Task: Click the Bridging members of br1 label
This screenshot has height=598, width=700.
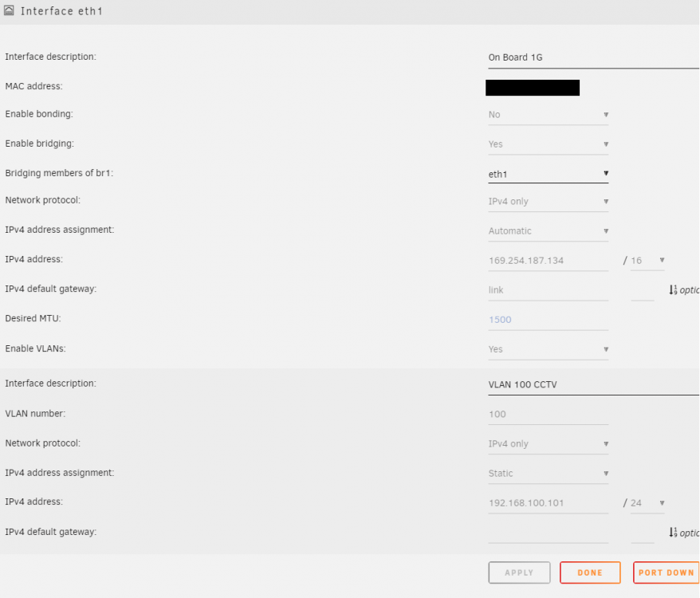Action: tap(59, 173)
